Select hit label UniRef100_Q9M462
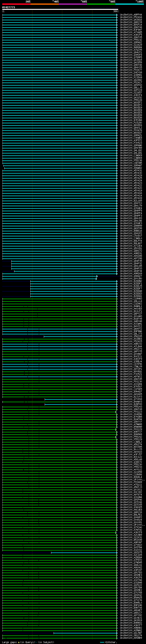The width and height of the screenshot is (146, 644). click(131, 42)
